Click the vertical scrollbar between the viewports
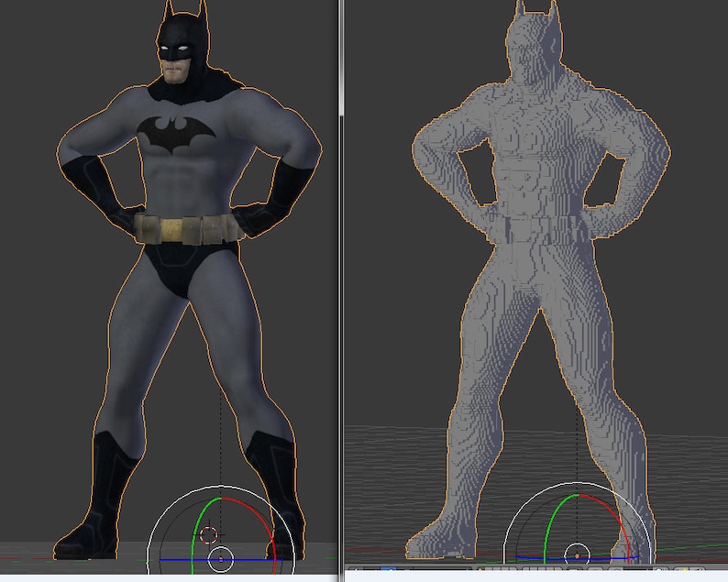The width and height of the screenshot is (728, 582). click(341, 58)
